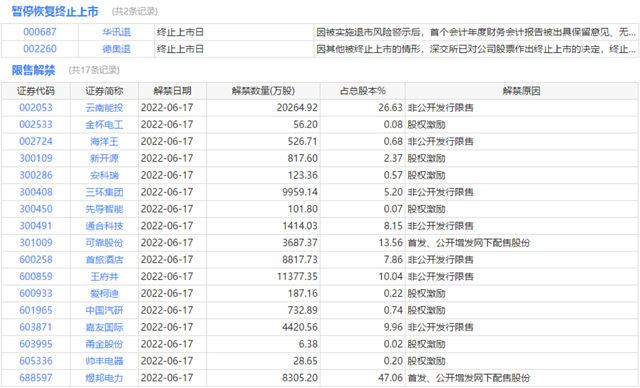Open stock code 601965 link
The image size is (640, 388).
pyautogui.click(x=36, y=310)
